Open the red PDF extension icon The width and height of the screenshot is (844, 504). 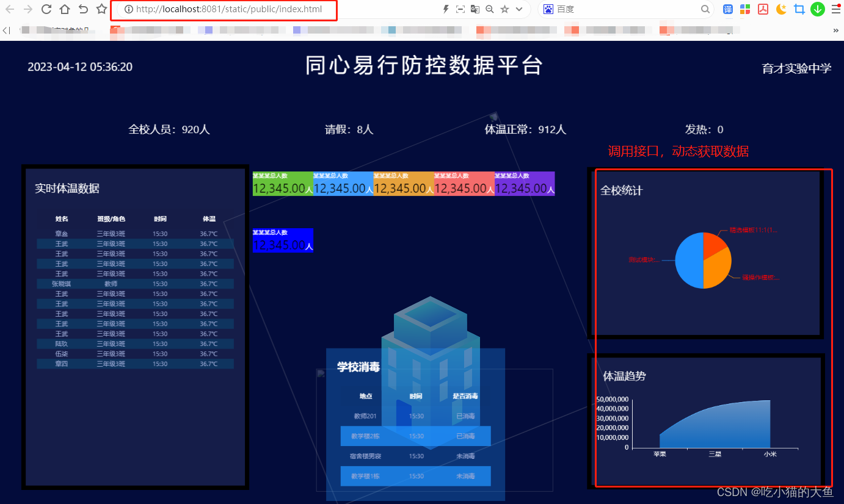tap(763, 9)
